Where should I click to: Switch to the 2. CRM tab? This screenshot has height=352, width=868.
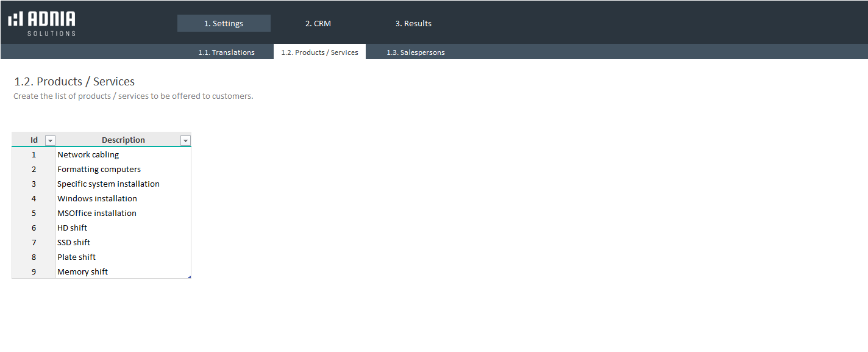pos(318,24)
